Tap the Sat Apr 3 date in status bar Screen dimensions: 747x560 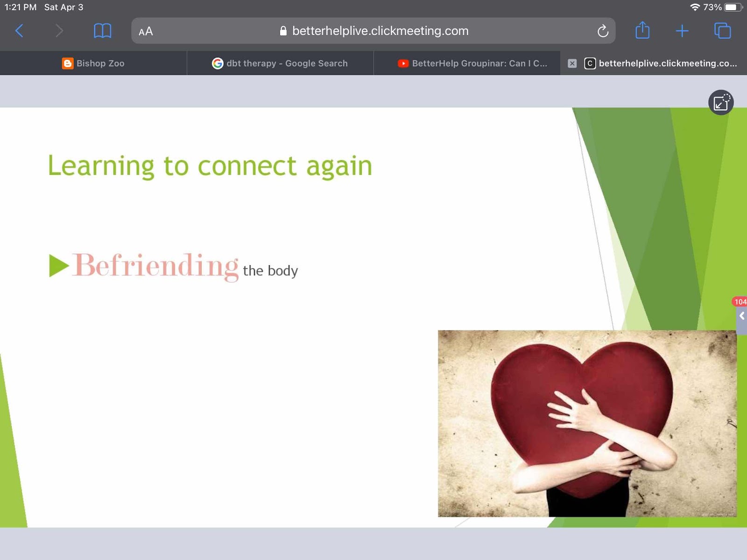click(x=63, y=7)
